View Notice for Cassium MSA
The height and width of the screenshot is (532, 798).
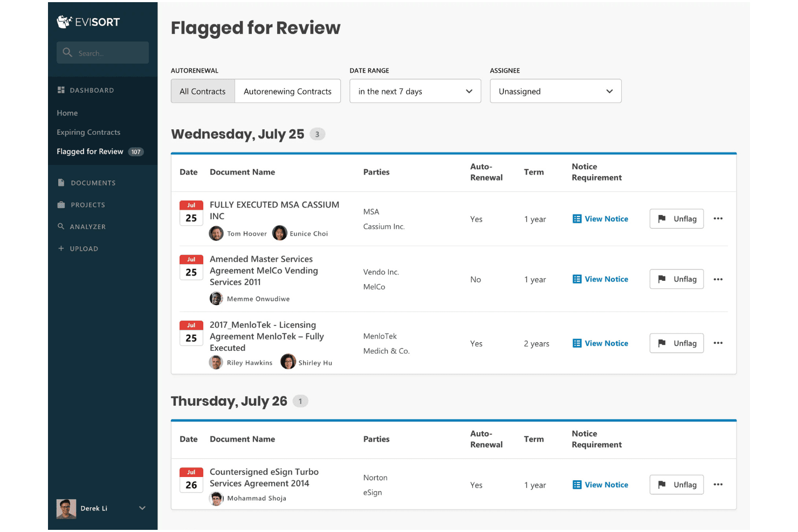tap(600, 219)
